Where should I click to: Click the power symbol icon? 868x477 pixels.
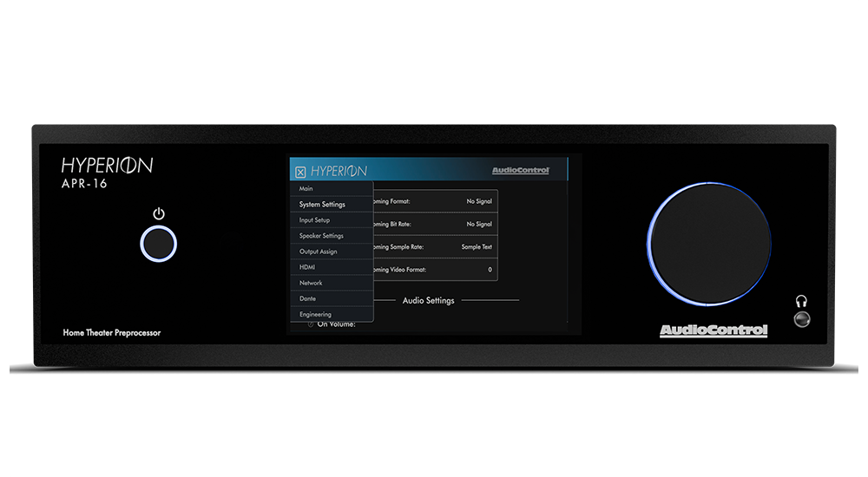pyautogui.click(x=159, y=213)
